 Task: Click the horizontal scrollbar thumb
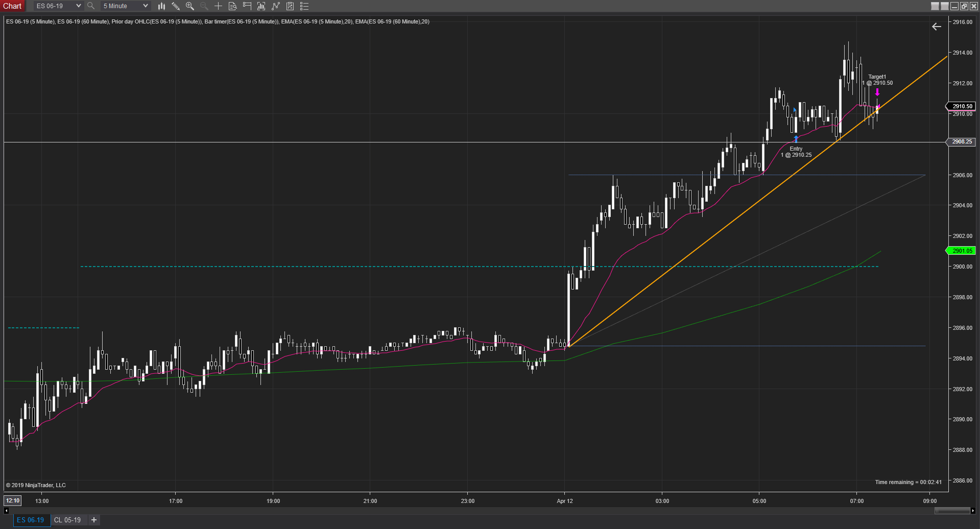[952, 511]
